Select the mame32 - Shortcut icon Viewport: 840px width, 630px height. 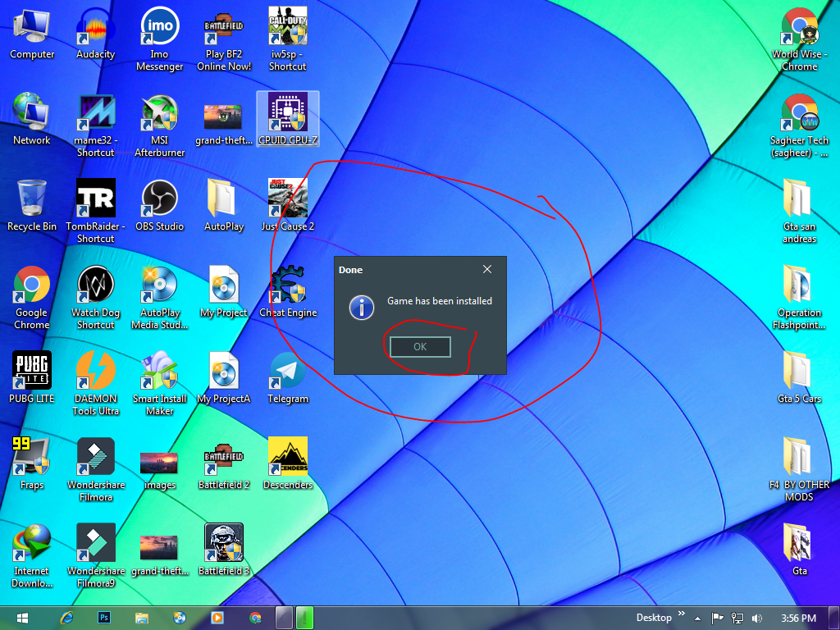click(95, 126)
